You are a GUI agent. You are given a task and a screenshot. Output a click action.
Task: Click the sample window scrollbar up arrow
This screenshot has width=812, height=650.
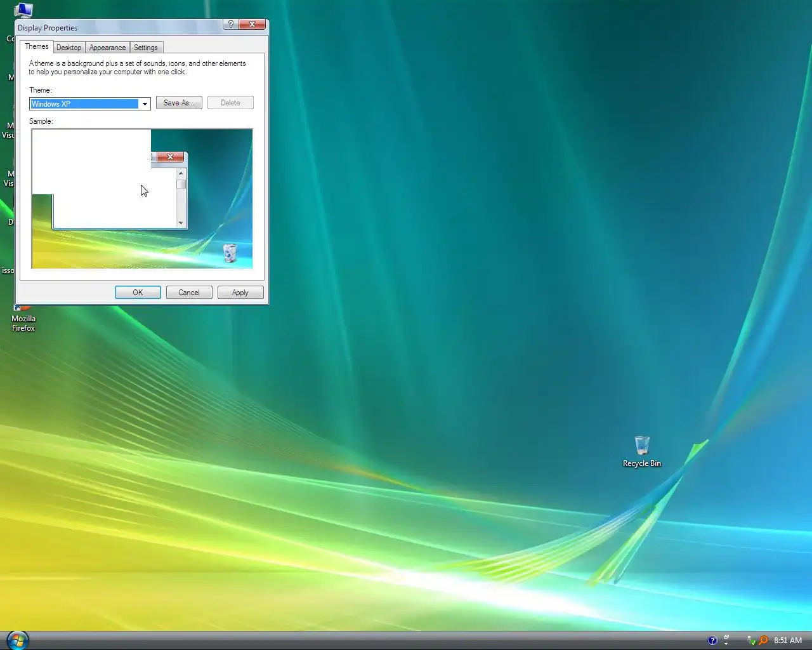pyautogui.click(x=181, y=173)
